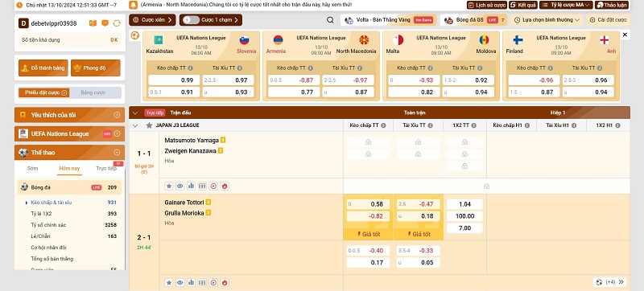Image resolution: width=644 pixels, height=291 pixels.
Task: Toggle the eye view icon for Matsumoto match
Action: pyautogui.click(x=180, y=186)
